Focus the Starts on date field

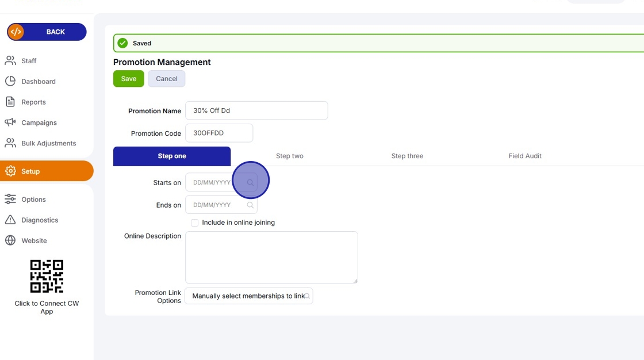[221, 182]
